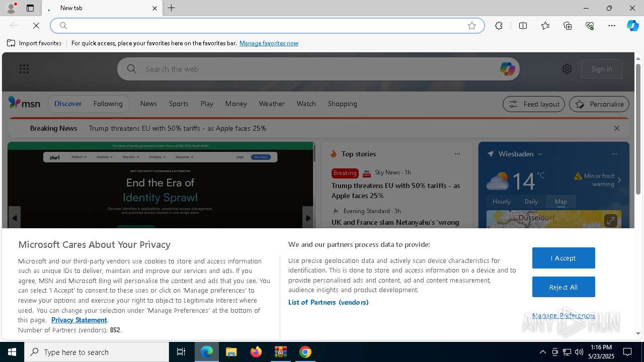Viewport: 644px width, 362px height.
Task: Open Microsoft apps grid launcher
Action: click(24, 69)
